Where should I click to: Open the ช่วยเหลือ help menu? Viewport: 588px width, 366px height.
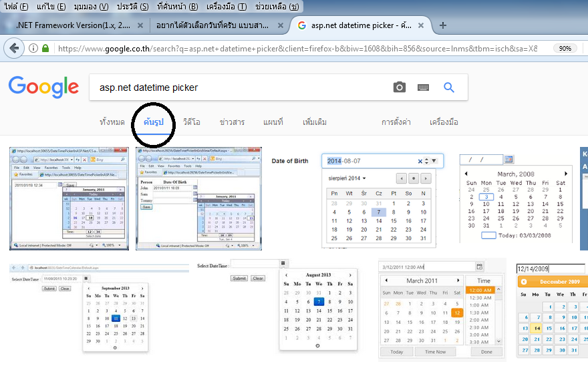(x=277, y=7)
